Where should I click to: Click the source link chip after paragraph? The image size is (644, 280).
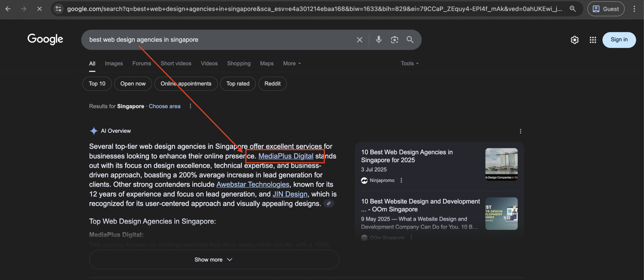[x=329, y=203]
